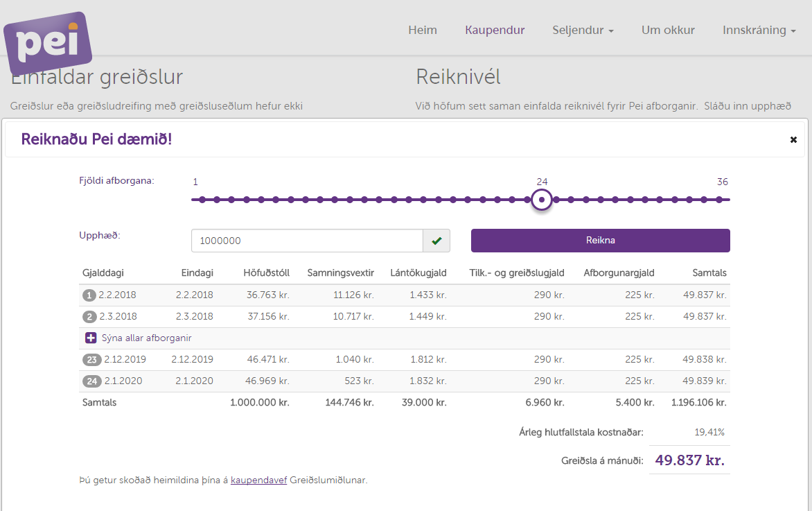Close the Reiknaðu Pei dæmið dialog

(793, 140)
